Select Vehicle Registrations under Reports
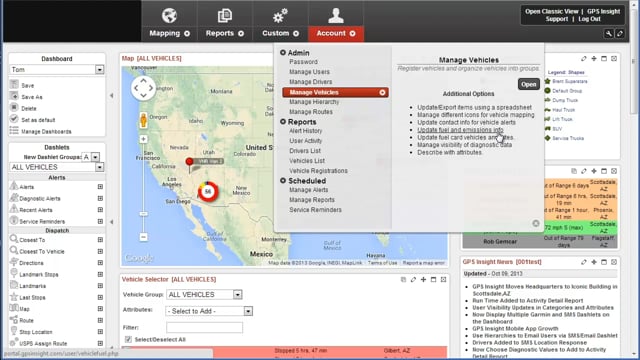The width and height of the screenshot is (640, 360). click(318, 171)
